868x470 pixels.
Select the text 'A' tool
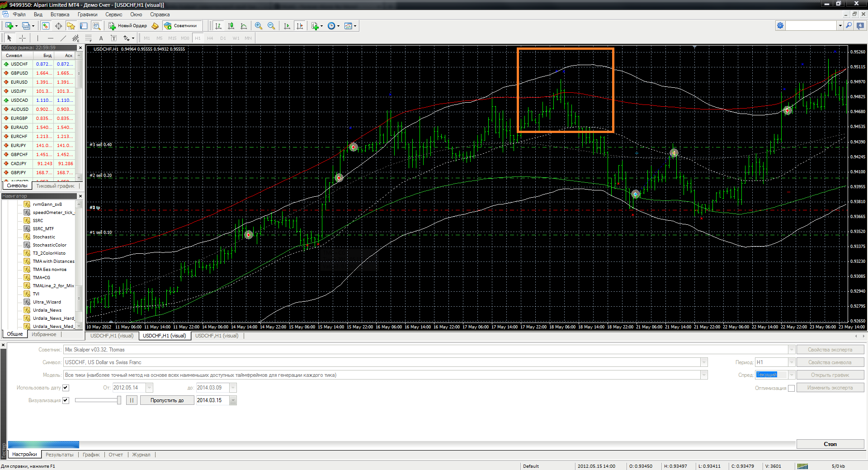pos(101,38)
